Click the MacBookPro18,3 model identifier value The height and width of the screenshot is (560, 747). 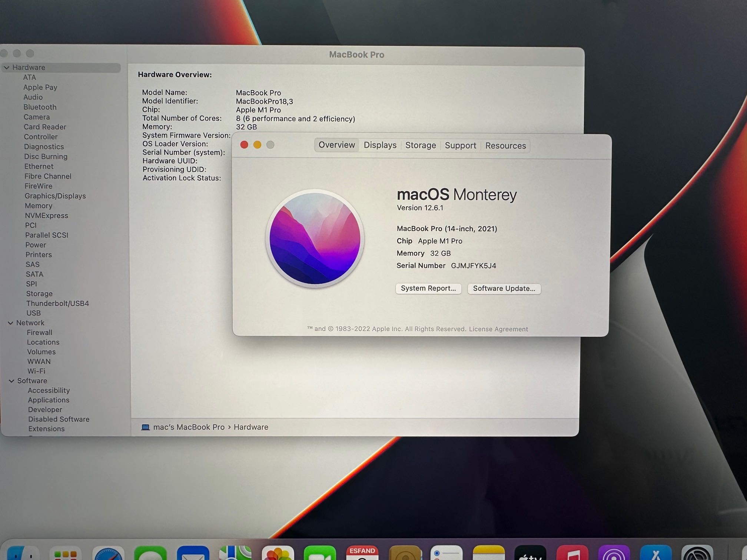click(x=264, y=101)
